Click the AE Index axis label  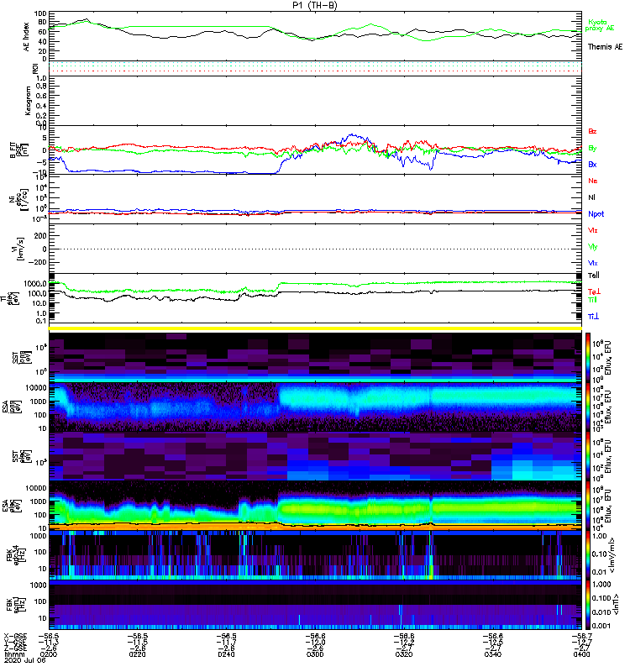click(x=27, y=37)
